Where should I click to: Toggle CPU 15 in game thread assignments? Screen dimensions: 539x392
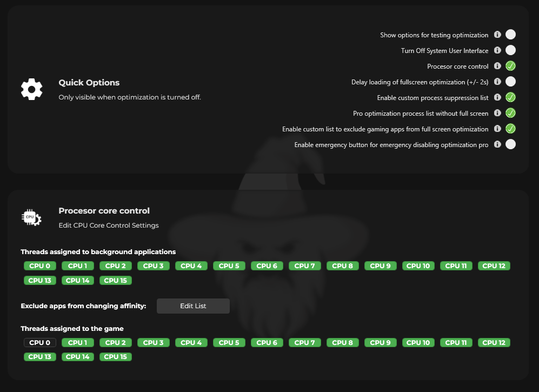click(x=115, y=356)
